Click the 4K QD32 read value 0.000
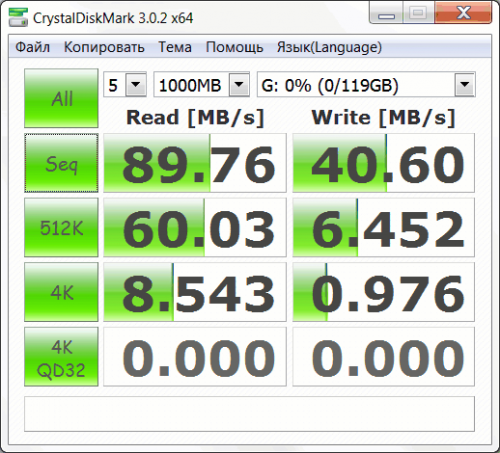 click(x=195, y=357)
